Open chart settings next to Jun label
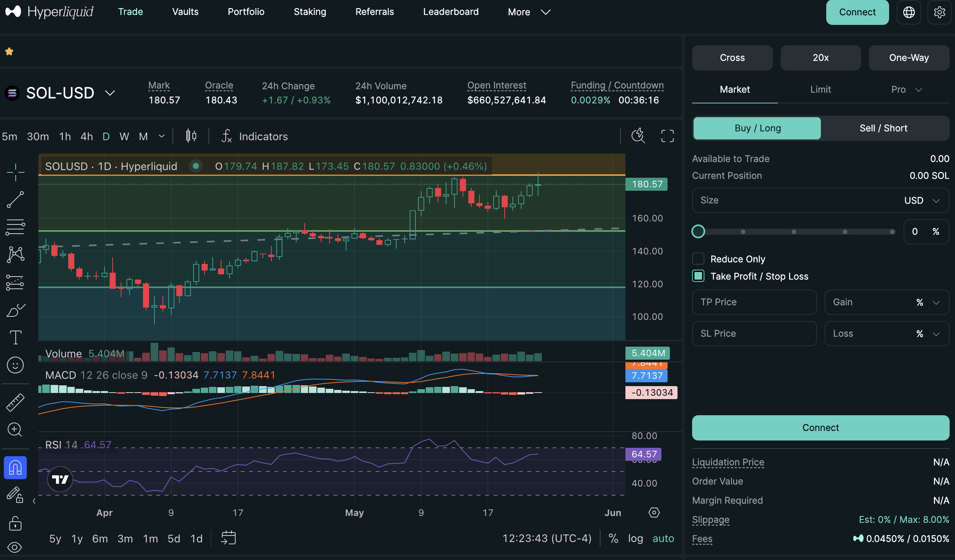 [654, 513]
